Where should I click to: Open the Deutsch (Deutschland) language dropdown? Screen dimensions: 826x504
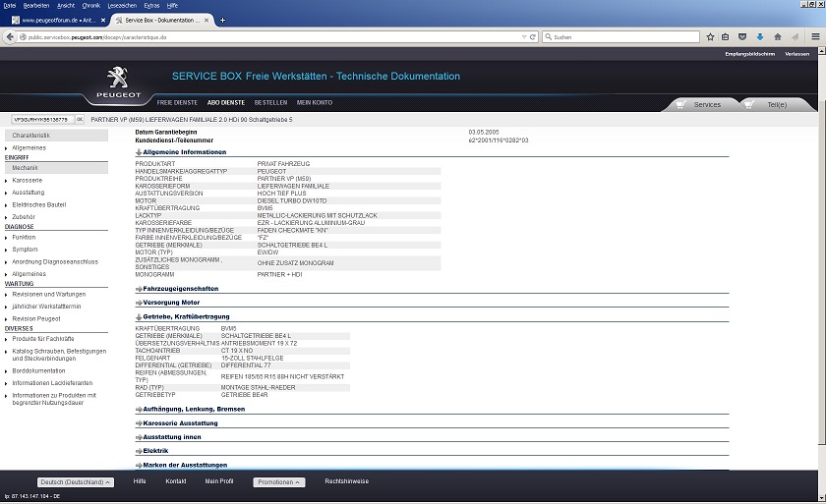point(76,482)
